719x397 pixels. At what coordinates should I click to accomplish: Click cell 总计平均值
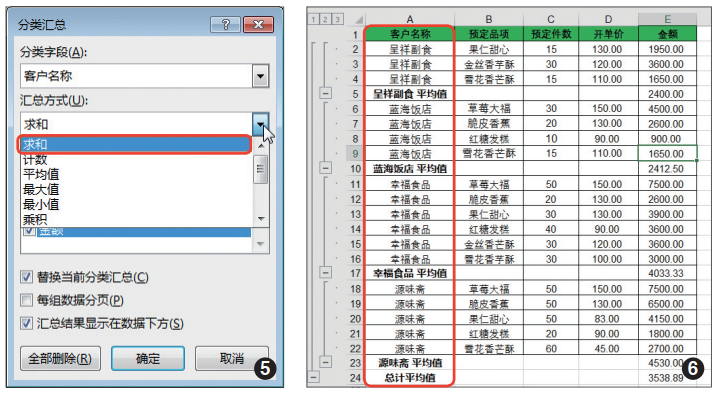point(409,378)
